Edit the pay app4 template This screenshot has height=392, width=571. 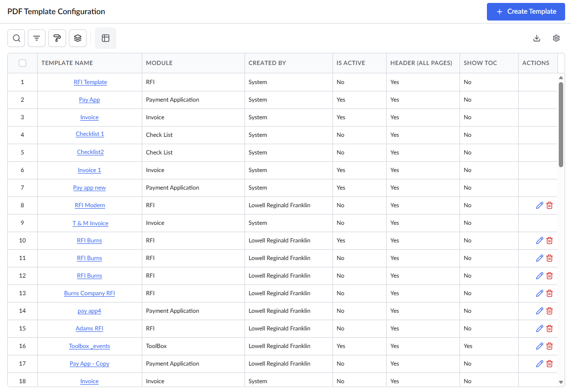click(540, 311)
